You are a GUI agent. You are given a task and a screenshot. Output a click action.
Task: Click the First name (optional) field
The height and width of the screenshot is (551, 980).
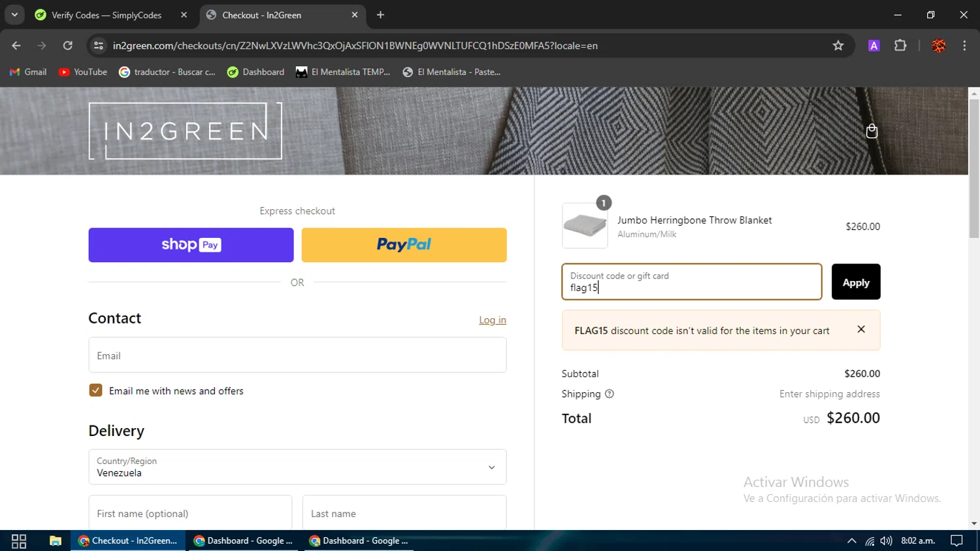[x=190, y=513]
